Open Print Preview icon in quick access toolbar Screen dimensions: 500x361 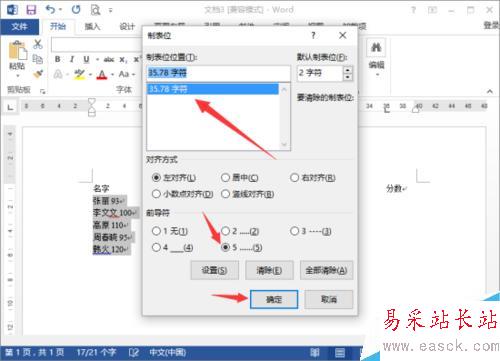click(95, 10)
